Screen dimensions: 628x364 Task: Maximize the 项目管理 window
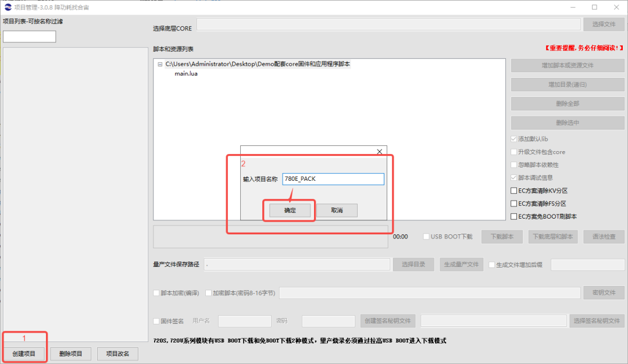pyautogui.click(x=594, y=7)
